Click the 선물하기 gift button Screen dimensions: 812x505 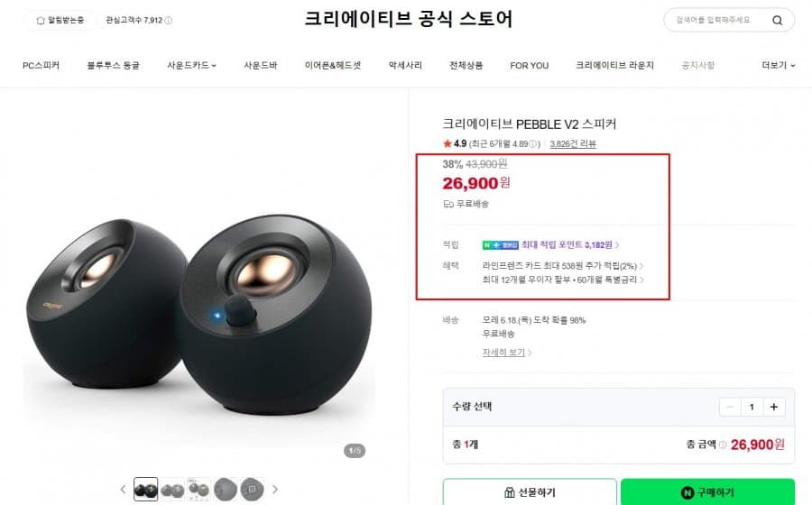coord(530,492)
